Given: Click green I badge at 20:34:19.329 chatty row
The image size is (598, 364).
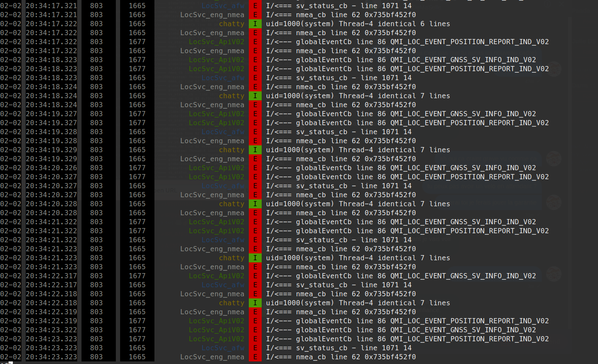Looking at the screenshot, I should [255, 150].
